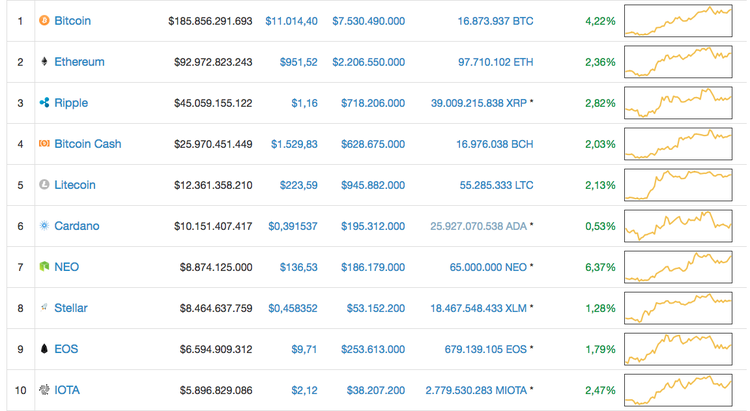Click the Bitcoin logo icon

[44, 21]
